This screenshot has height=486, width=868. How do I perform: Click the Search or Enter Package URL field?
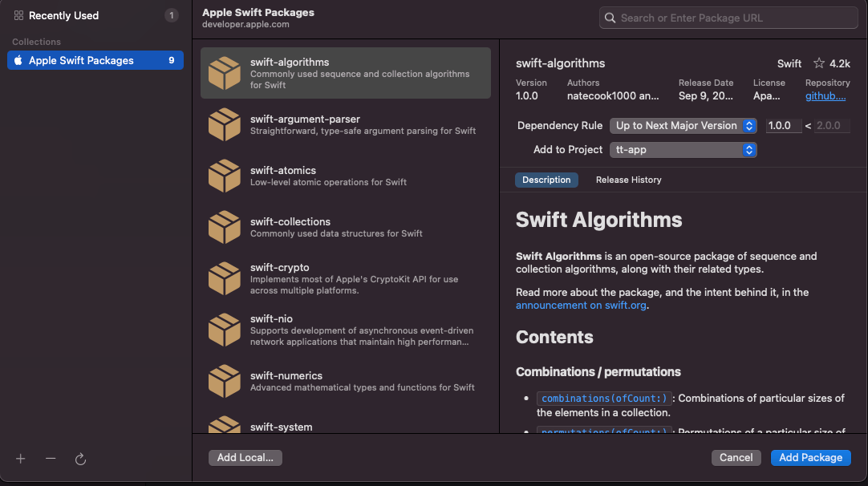click(x=728, y=18)
